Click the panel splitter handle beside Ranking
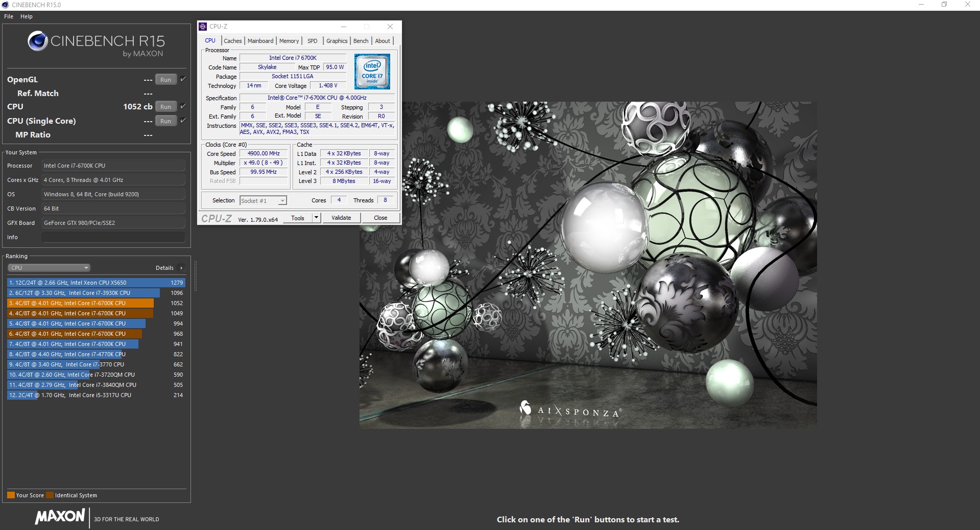Viewport: 980px width, 530px height. click(195, 276)
